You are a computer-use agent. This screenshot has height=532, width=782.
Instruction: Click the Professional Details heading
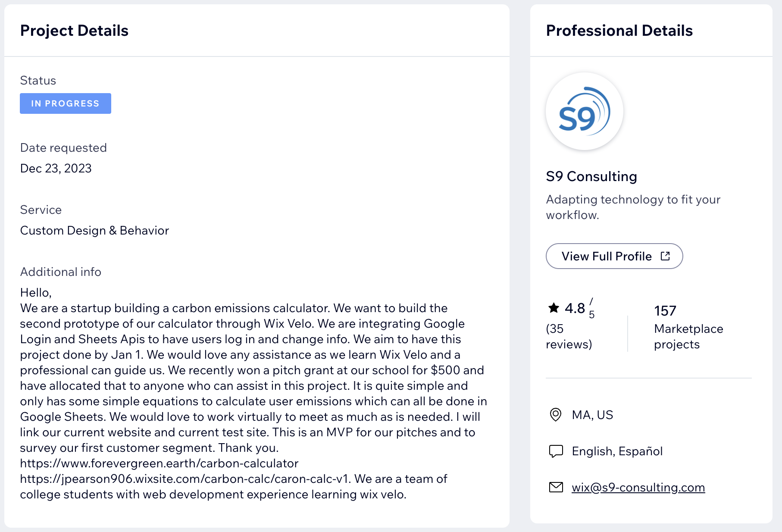[619, 31]
